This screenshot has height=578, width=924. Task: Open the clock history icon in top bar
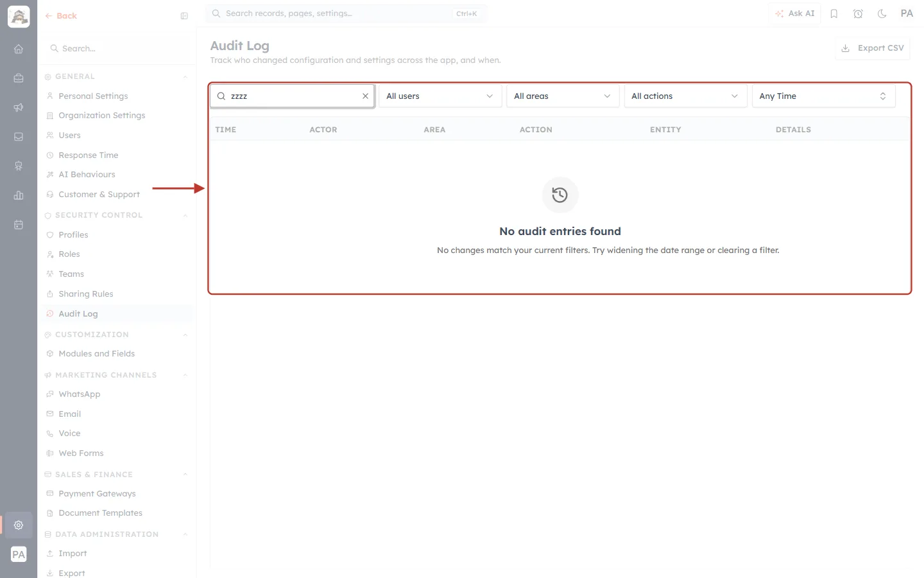point(858,13)
